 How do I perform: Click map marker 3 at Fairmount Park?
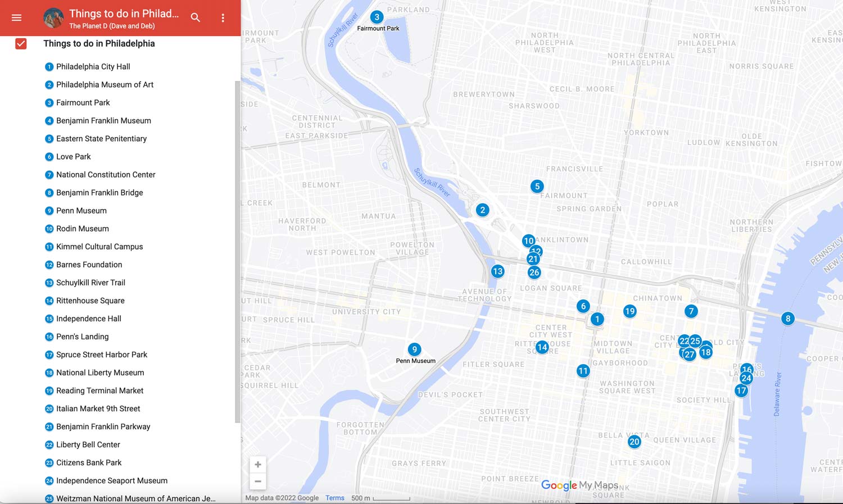click(377, 17)
